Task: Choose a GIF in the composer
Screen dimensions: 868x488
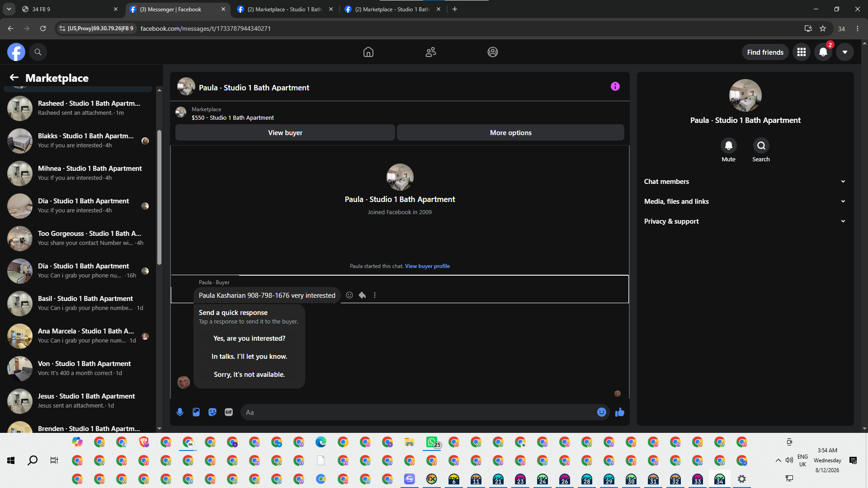Action: [x=229, y=412]
